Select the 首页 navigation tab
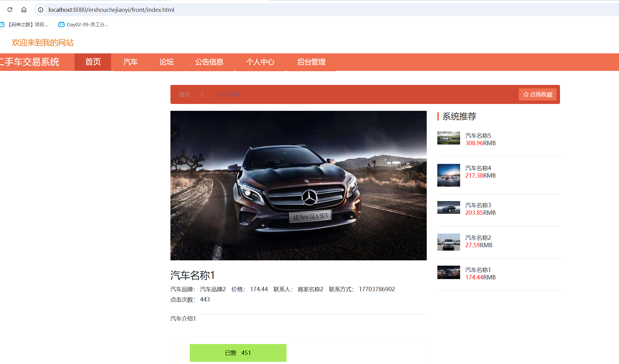 (x=93, y=62)
